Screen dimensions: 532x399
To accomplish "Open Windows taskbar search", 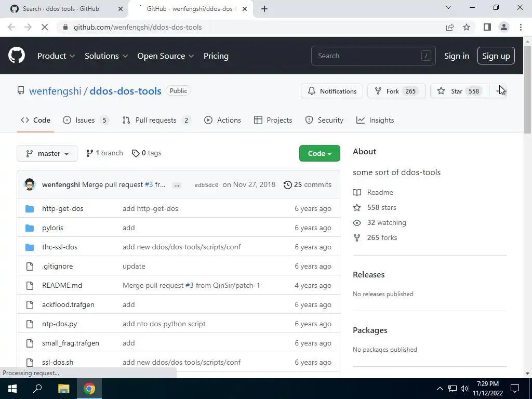I will pos(37,389).
